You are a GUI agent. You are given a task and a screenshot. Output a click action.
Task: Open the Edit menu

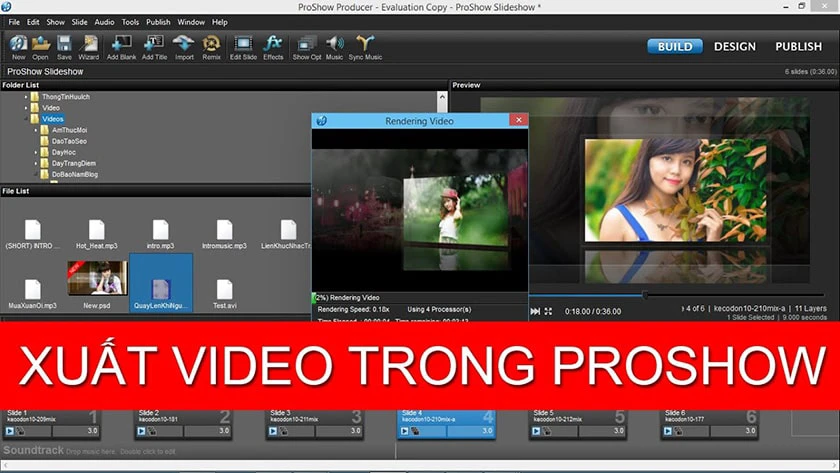click(33, 22)
